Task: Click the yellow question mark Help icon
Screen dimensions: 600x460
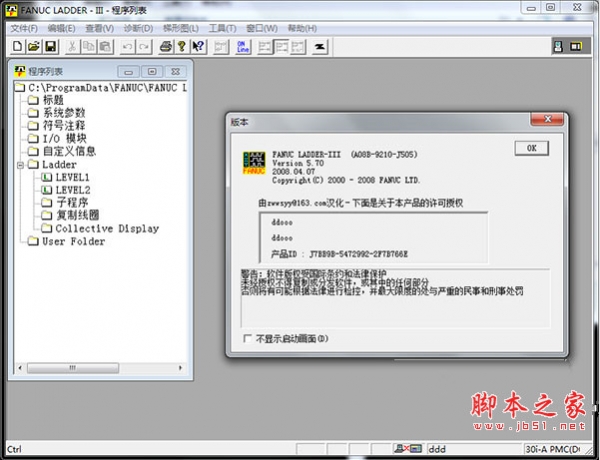Action: 182,47
